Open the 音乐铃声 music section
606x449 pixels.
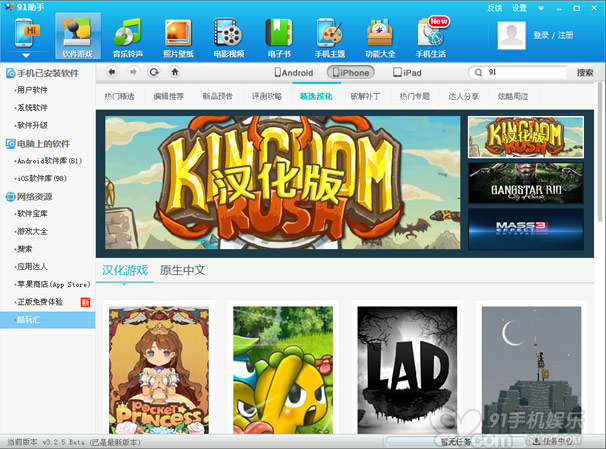point(128,38)
